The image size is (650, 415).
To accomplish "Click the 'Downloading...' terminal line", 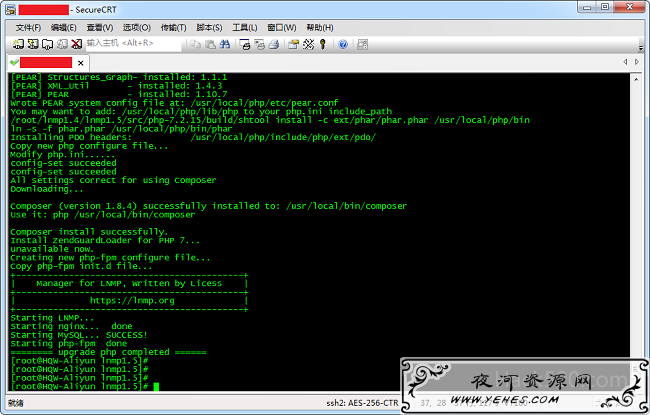I will pos(46,189).
